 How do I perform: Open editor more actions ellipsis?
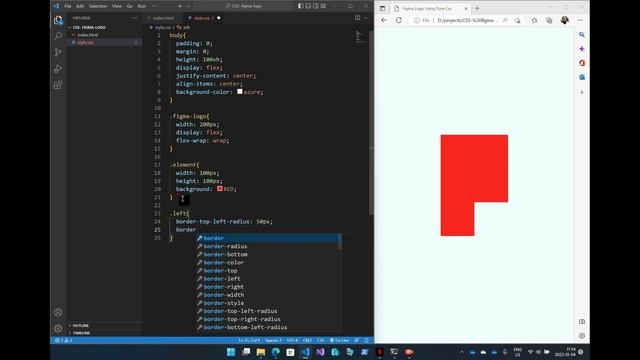point(366,18)
